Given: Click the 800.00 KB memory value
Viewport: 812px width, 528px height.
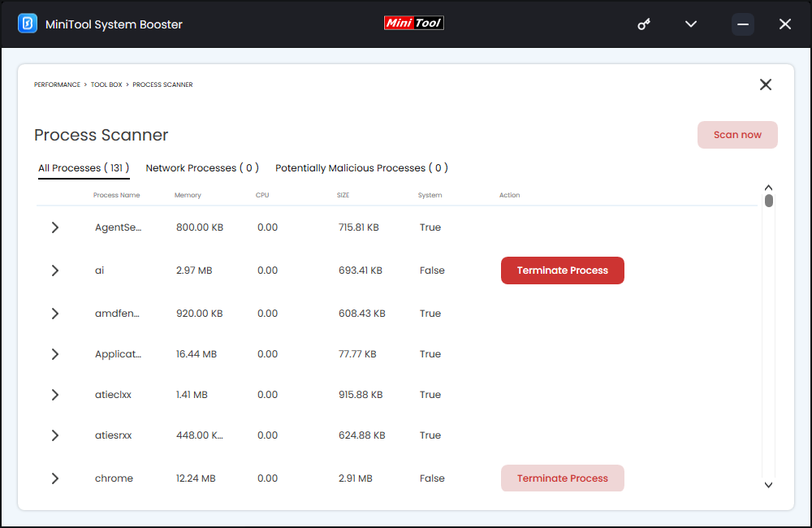Looking at the screenshot, I should coord(200,227).
